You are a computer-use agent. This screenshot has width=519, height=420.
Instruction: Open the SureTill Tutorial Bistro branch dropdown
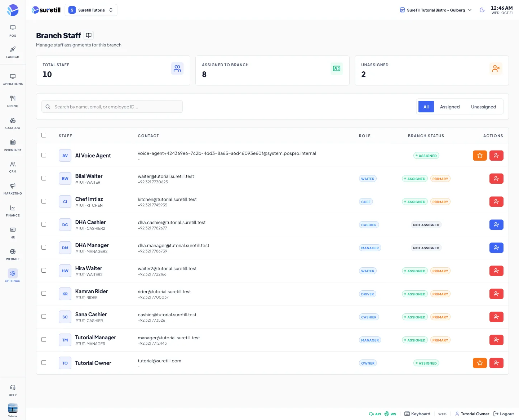[x=436, y=10]
